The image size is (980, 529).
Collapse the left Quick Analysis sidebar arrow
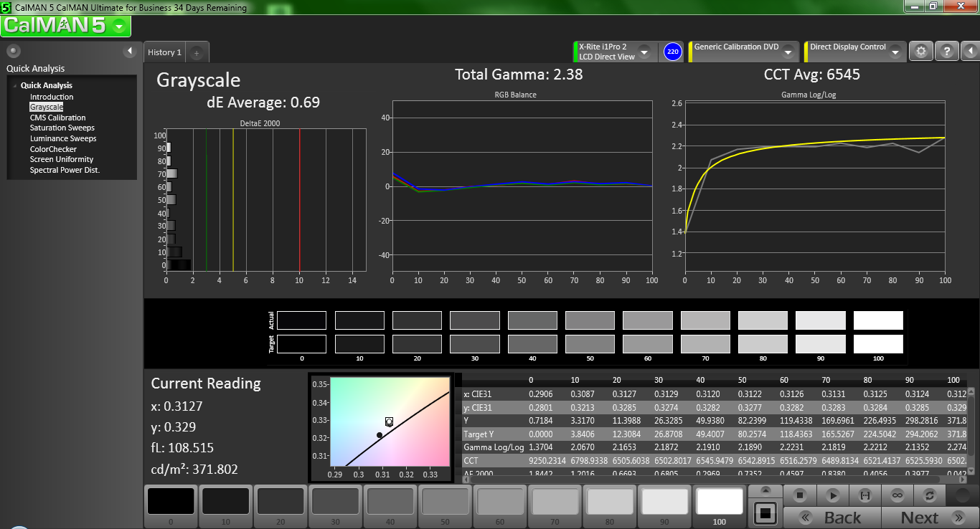point(130,51)
